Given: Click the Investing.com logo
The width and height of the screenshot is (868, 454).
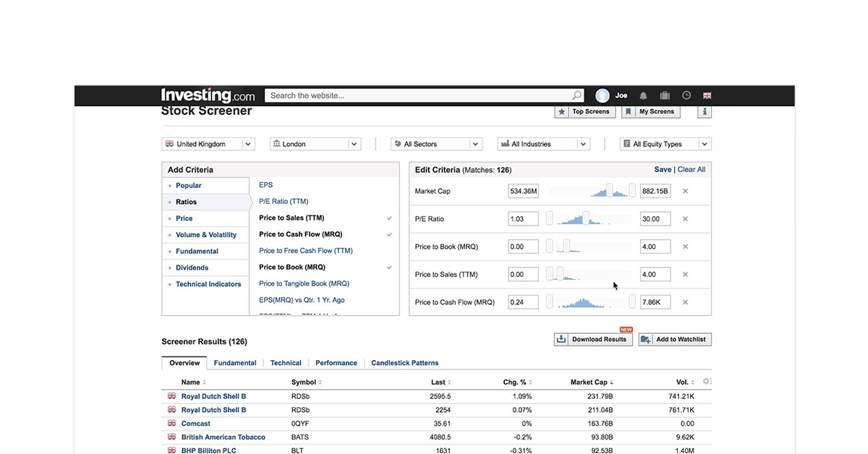Looking at the screenshot, I should [x=208, y=95].
